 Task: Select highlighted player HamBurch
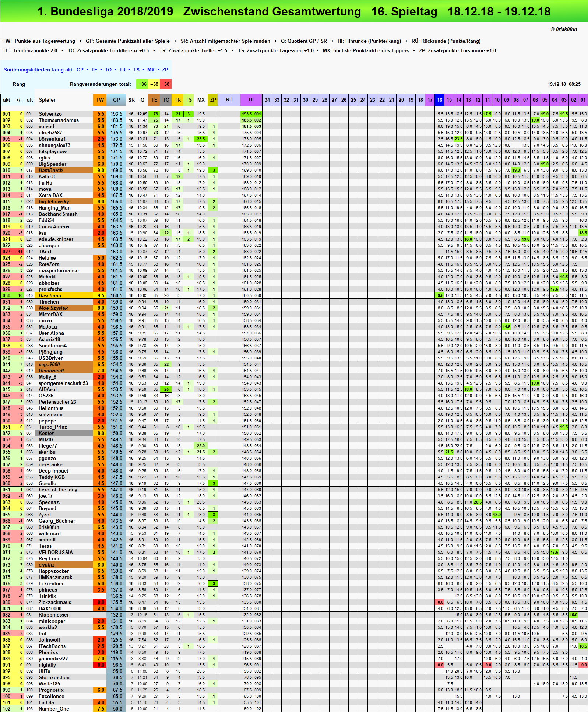[x=51, y=170]
